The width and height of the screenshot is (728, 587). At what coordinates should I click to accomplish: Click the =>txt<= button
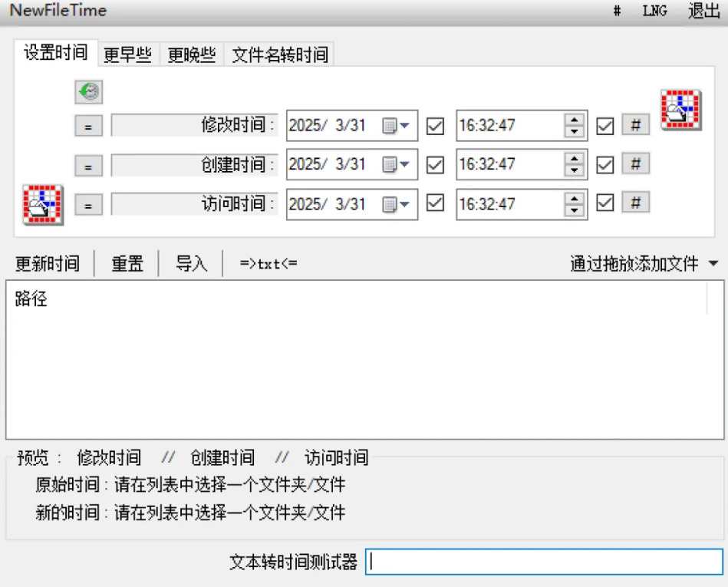(x=268, y=264)
